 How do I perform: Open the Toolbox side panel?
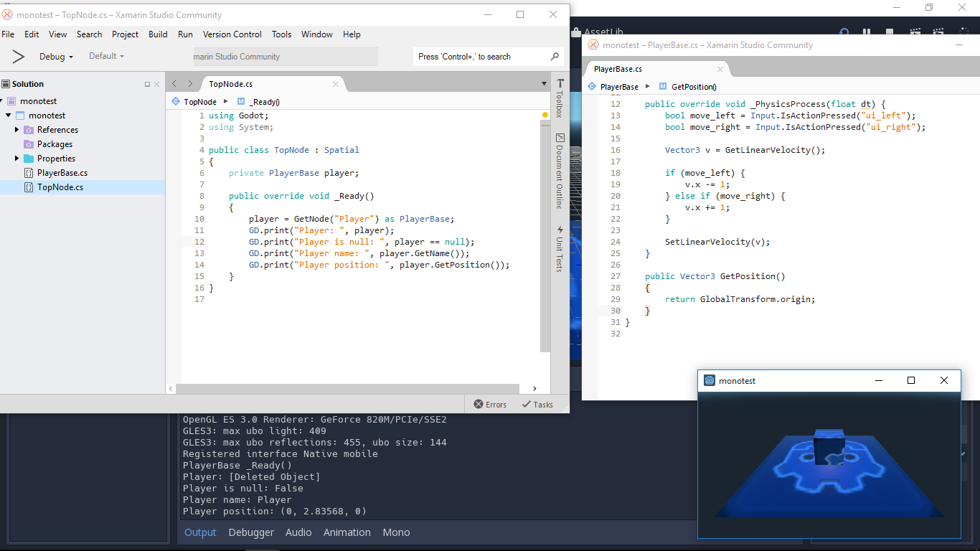click(x=560, y=104)
